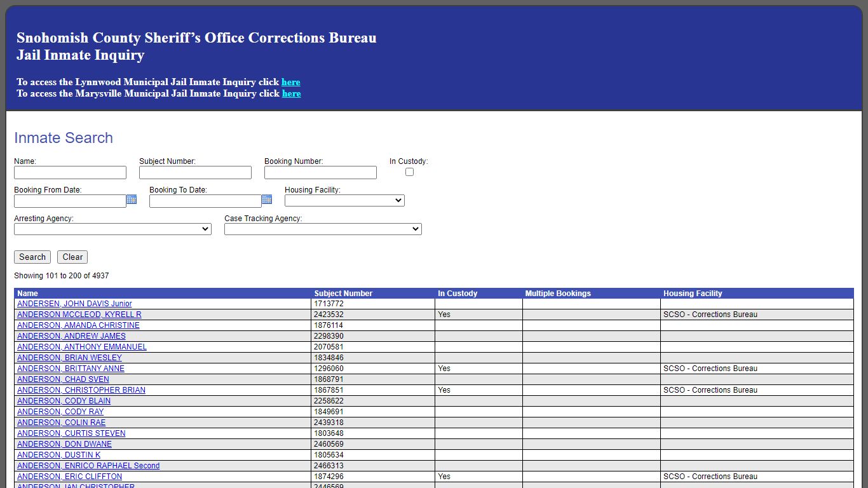
Task: Select subject number 1713772 cell
Action: click(x=373, y=304)
